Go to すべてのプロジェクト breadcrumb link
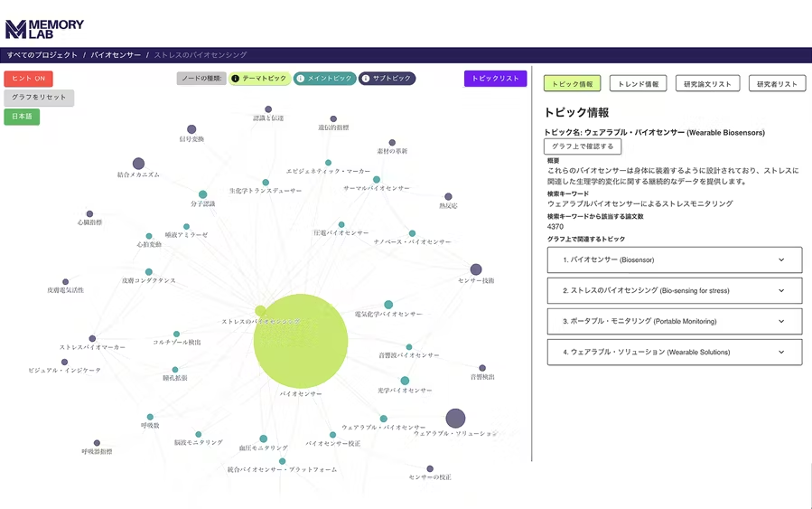 click(x=42, y=55)
